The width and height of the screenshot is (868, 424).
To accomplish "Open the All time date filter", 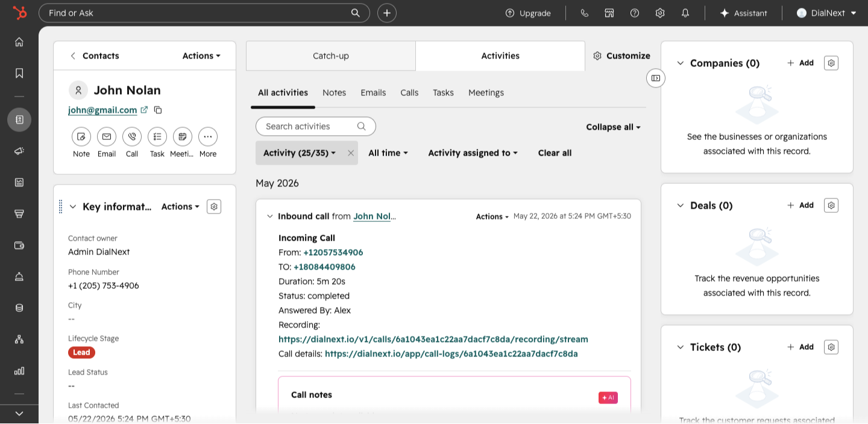I will 388,153.
